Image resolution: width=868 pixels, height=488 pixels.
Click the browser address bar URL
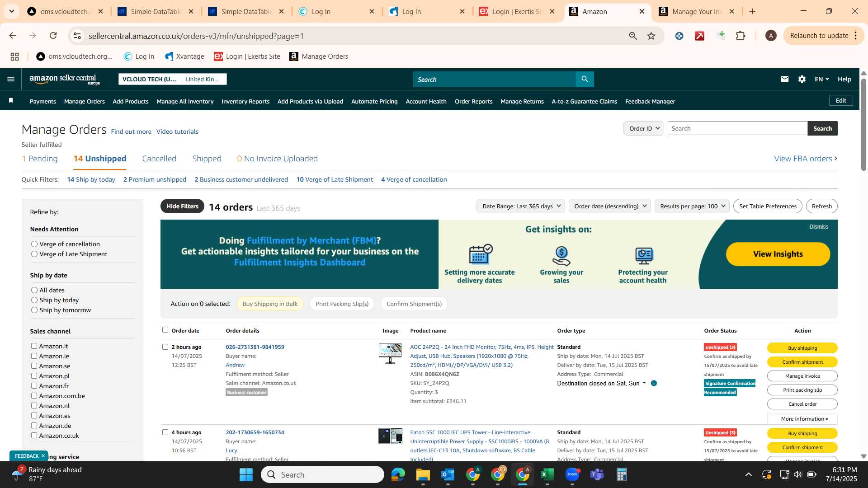196,36
